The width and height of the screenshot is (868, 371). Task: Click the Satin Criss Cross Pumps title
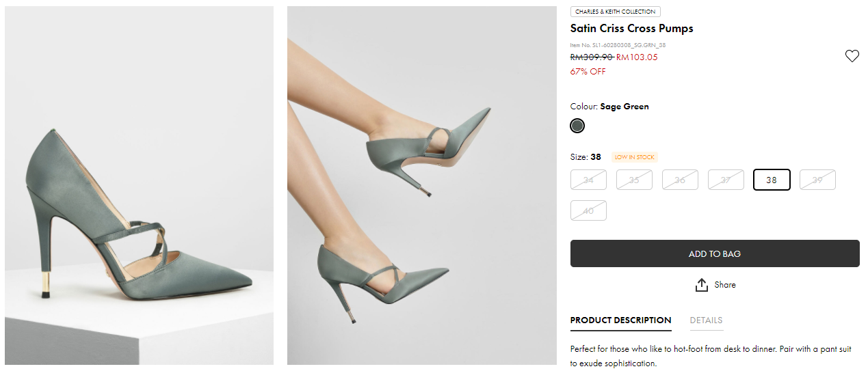[631, 29]
